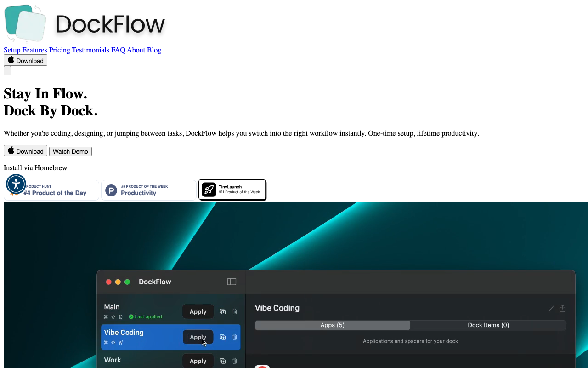Delete the Main preset via trash icon
Viewport: 588px width, 368px height.
[235, 311]
